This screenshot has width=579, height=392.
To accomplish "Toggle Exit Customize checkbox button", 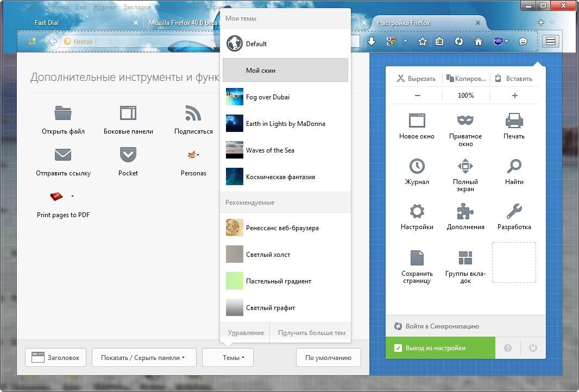I will coord(440,347).
